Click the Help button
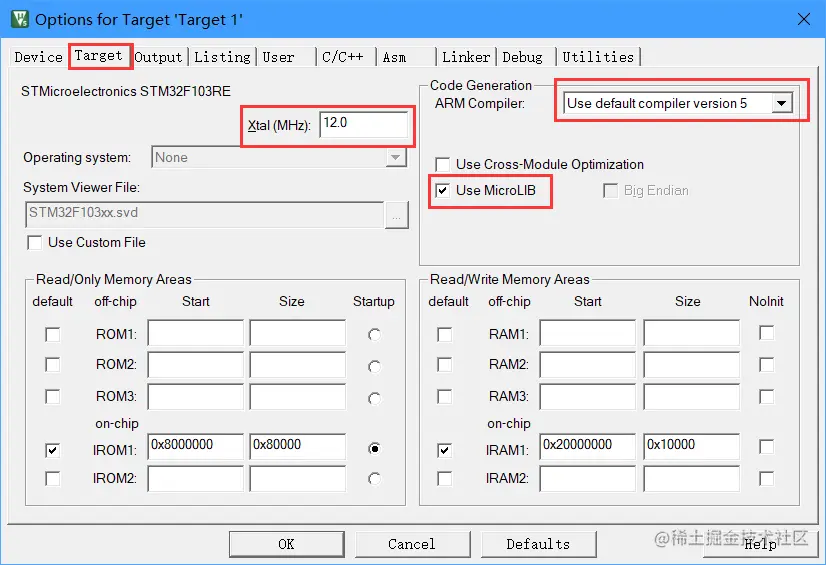This screenshot has height=565, width=826. [760, 544]
